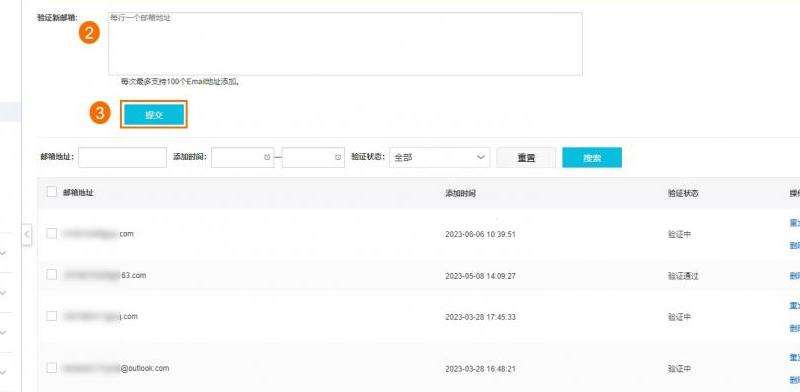Check the row added 2023-08-06 10:39:51
800x392 pixels.
[52, 233]
